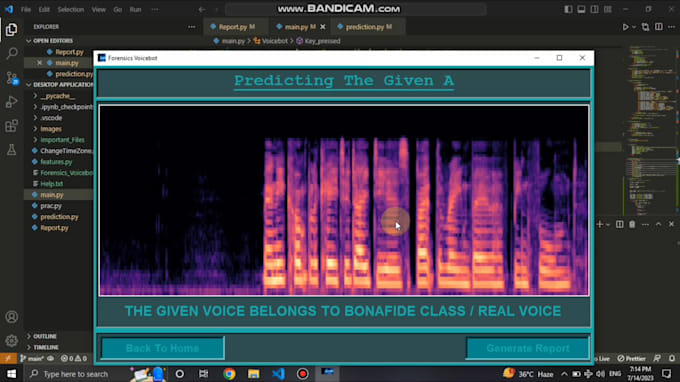Open the View menu
The image size is (680, 382).
pyautogui.click(x=98, y=9)
